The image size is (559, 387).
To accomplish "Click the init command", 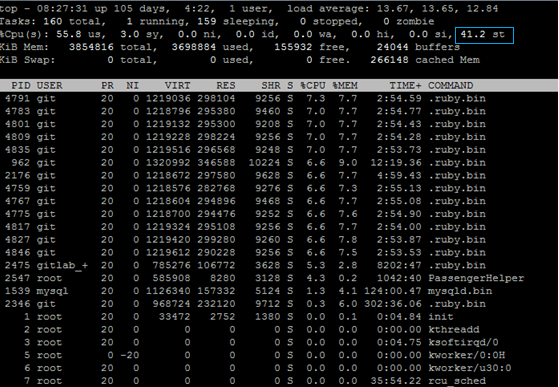I will point(441,317).
